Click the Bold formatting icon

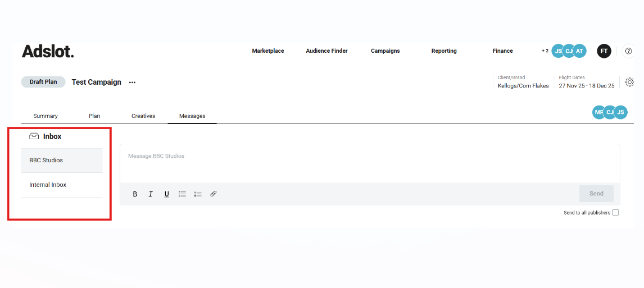click(135, 194)
